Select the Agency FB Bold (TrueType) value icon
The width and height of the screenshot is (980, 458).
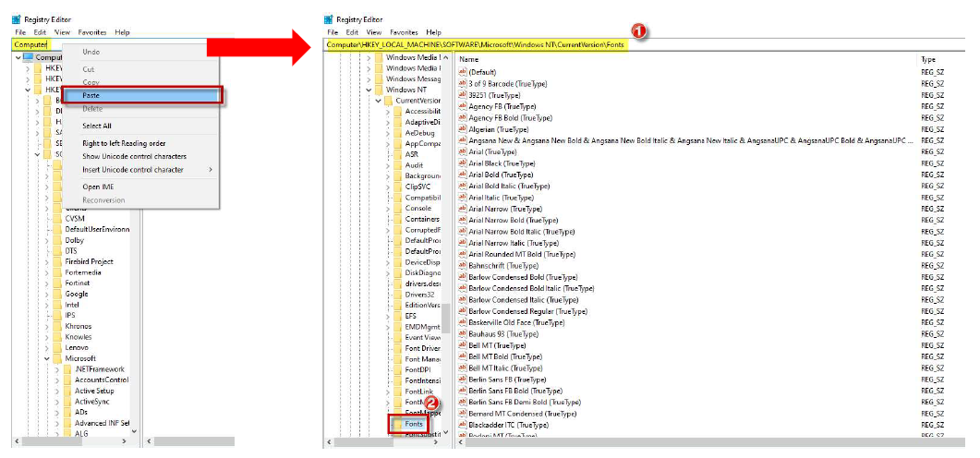pos(463,117)
